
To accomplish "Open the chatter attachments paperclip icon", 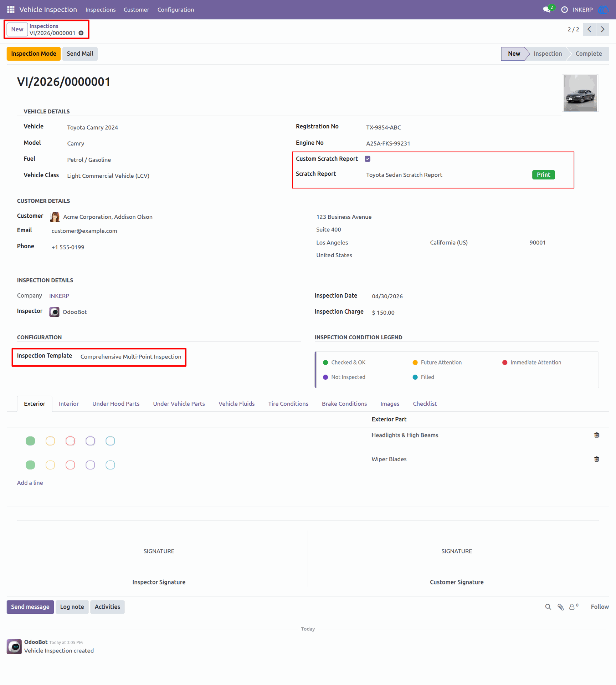I will (560, 607).
